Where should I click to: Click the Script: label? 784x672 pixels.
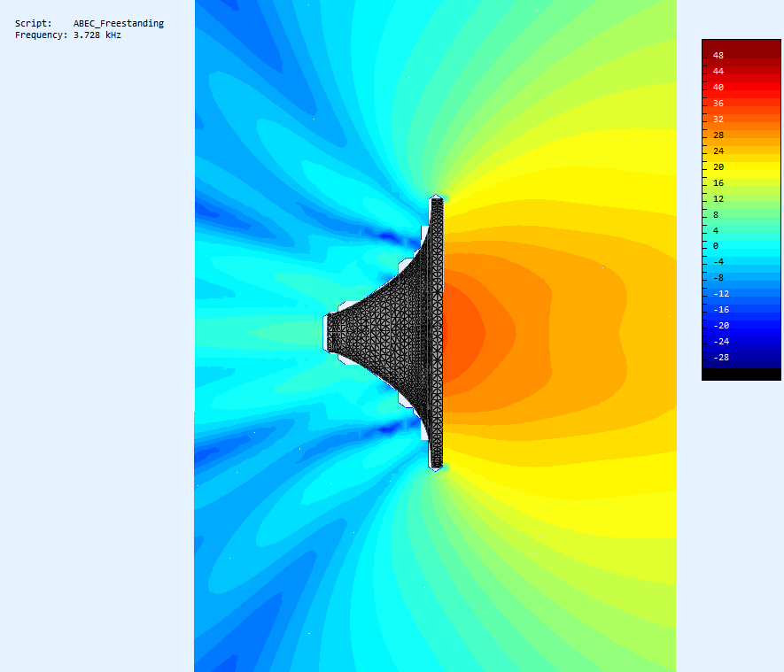[x=33, y=24]
